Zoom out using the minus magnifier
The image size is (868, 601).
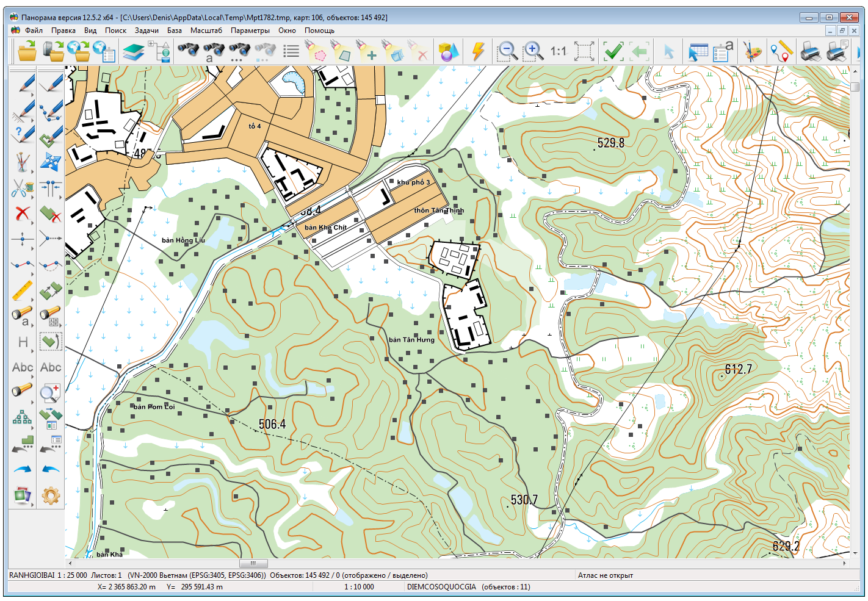pyautogui.click(x=507, y=51)
